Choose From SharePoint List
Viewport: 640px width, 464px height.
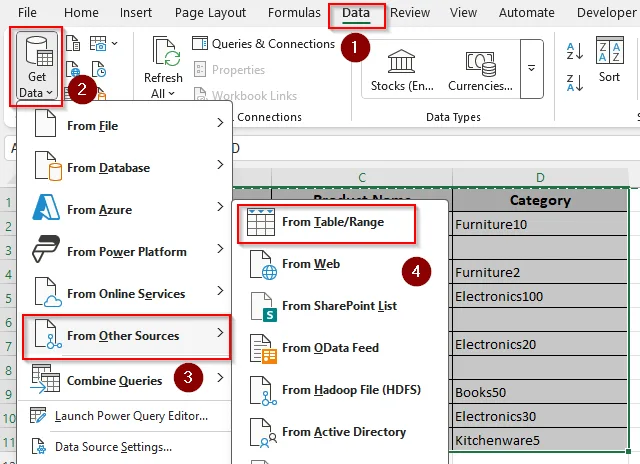(339, 306)
